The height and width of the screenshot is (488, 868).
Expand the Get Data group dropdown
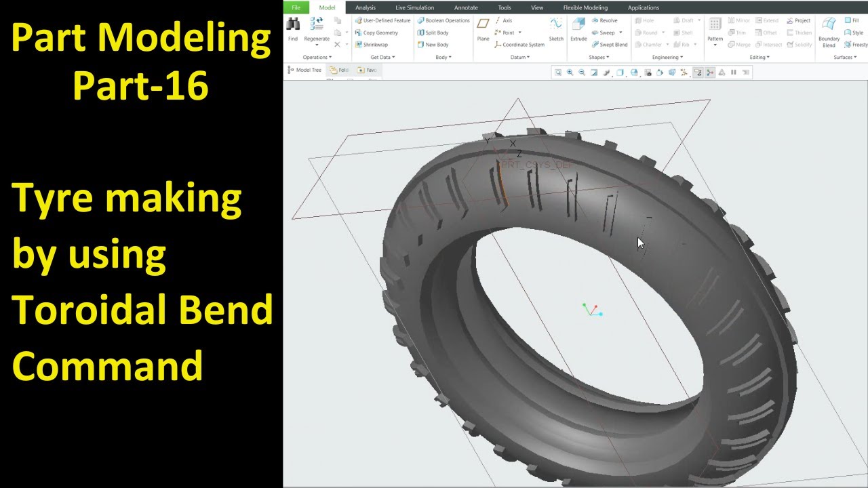(382, 58)
